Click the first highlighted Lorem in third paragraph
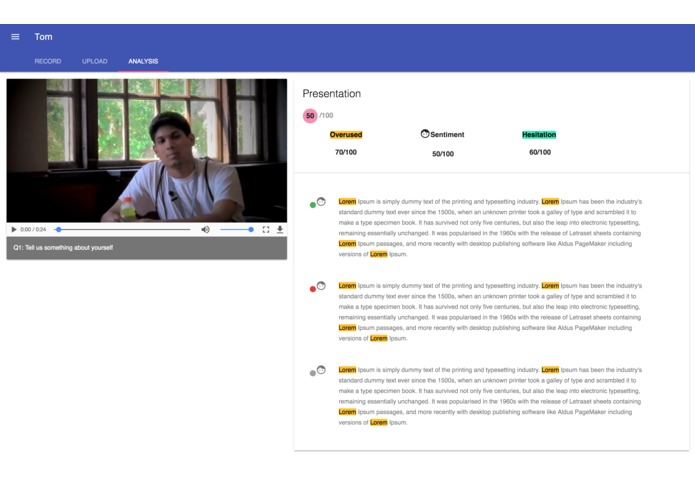The height and width of the screenshot is (494, 695). pos(347,370)
